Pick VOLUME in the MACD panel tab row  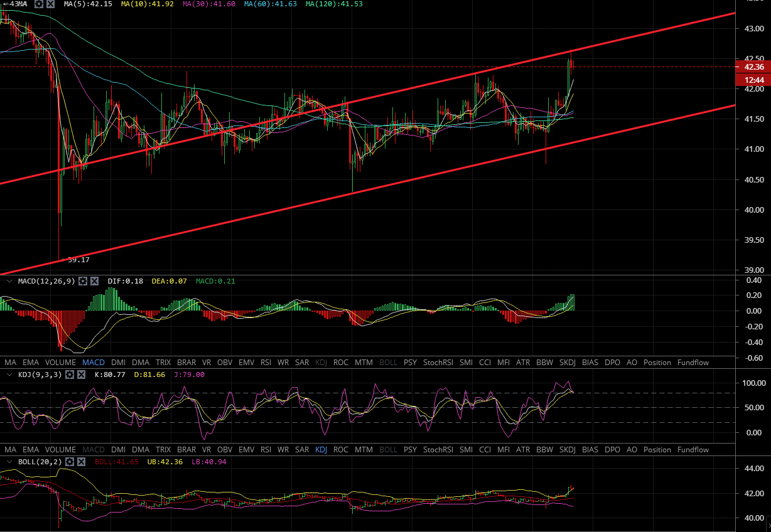pyautogui.click(x=60, y=363)
